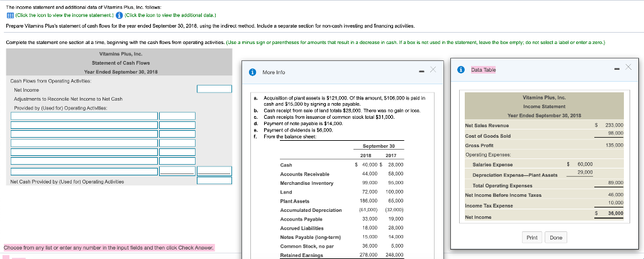Image resolution: width=644 pixels, height=259 pixels.
Task: Click the Accounts Payable row label
Action: coord(301,219)
